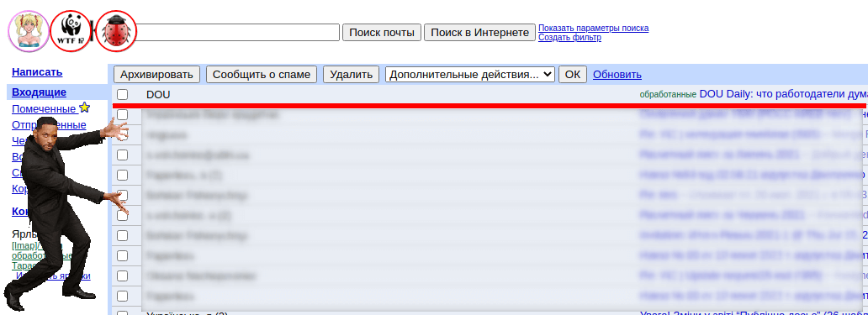Open the Помеченные folder

click(44, 109)
